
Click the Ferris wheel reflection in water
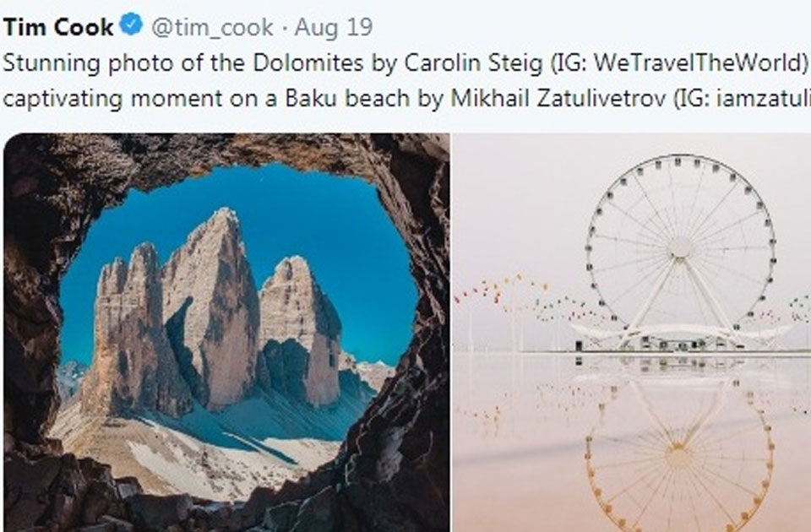(678, 450)
